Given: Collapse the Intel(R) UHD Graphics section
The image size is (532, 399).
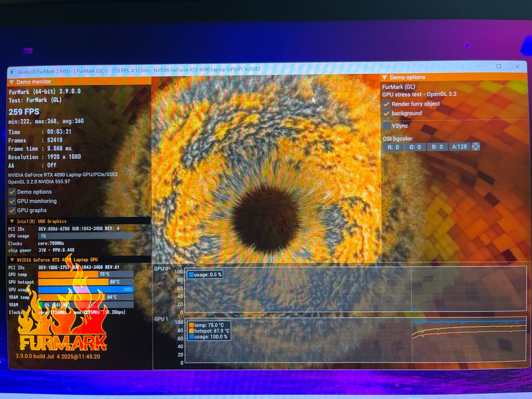Looking at the screenshot, I should [12, 221].
